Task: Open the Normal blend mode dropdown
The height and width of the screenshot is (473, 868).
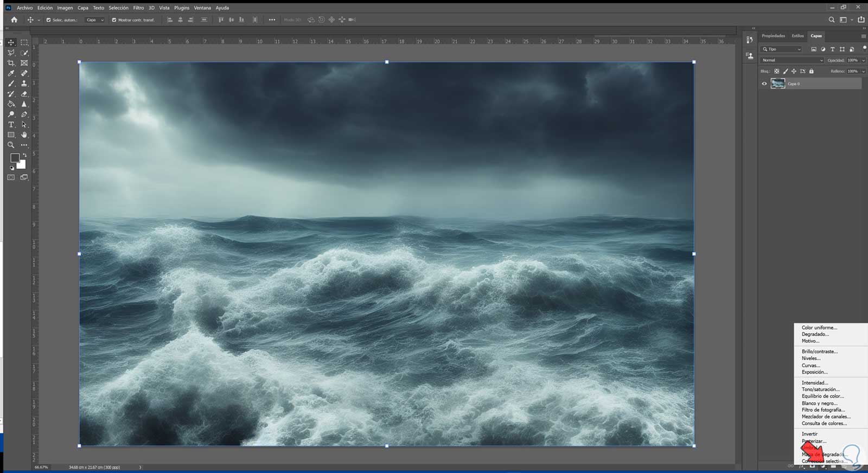Action: (792, 60)
